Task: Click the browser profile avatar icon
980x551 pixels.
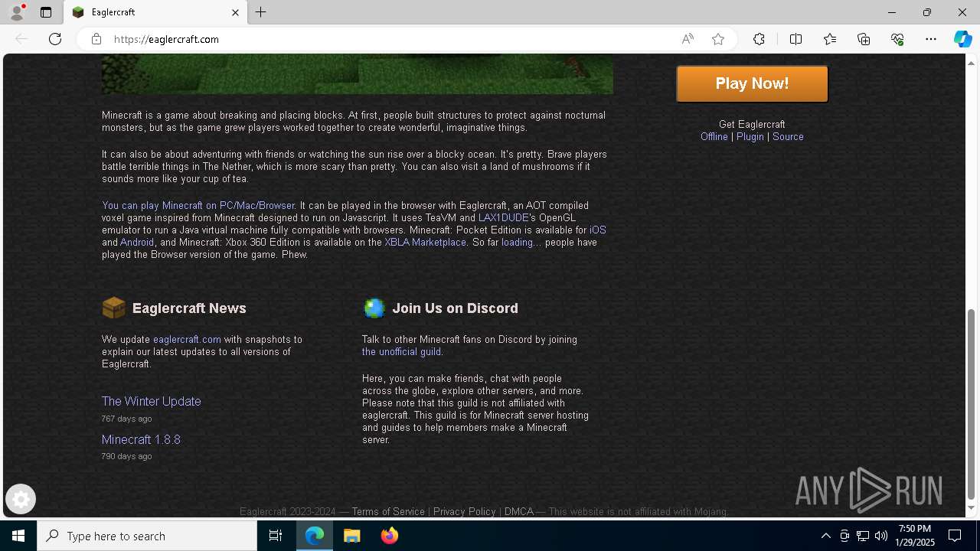Action: 17,12
